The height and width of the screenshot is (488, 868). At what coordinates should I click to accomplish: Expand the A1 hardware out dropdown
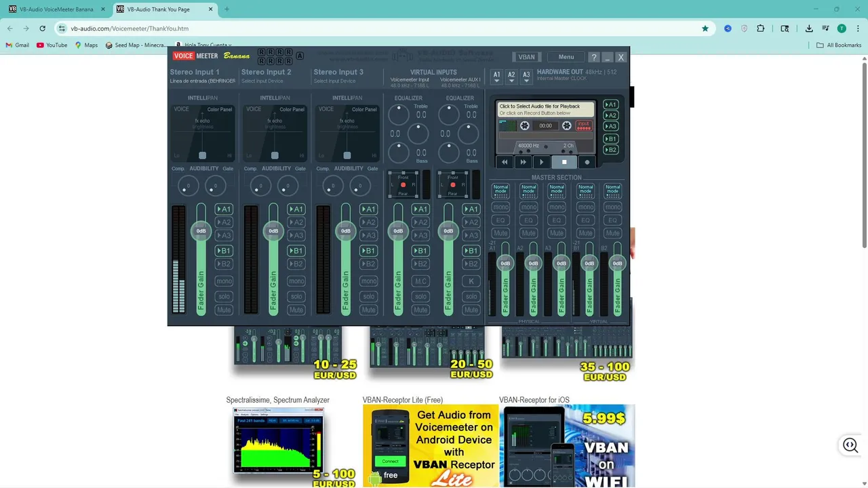[x=496, y=77]
